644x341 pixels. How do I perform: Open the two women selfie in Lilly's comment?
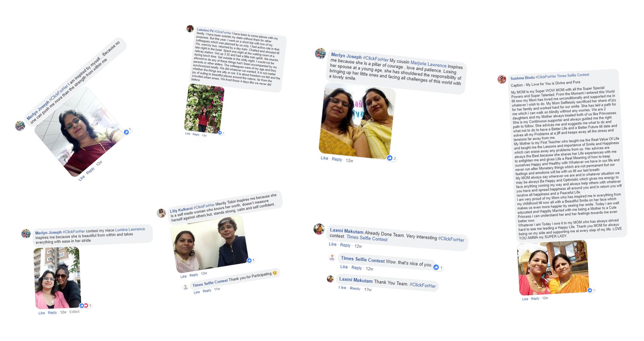(x=210, y=244)
